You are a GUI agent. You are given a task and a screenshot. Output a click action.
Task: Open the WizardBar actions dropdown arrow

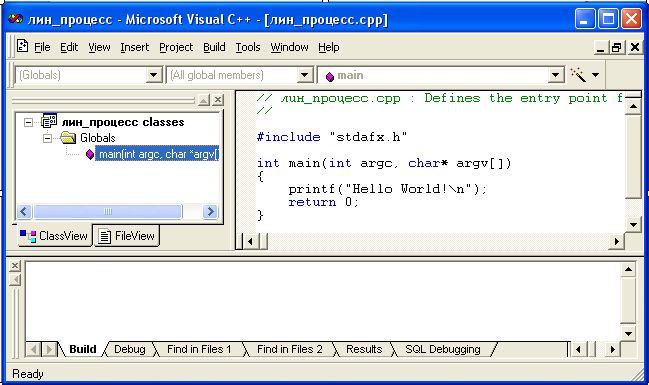[x=595, y=75]
